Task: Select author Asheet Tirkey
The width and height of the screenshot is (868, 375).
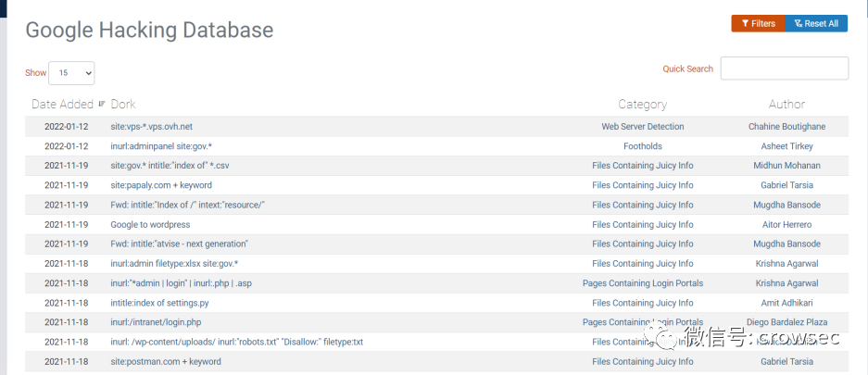Action: click(786, 146)
